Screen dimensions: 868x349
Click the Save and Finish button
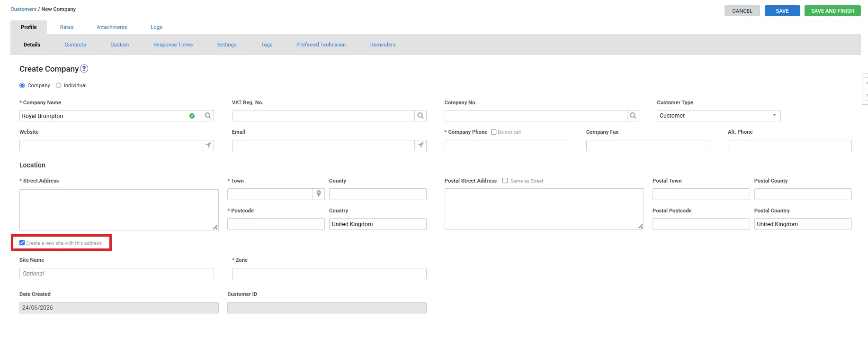[x=832, y=11]
